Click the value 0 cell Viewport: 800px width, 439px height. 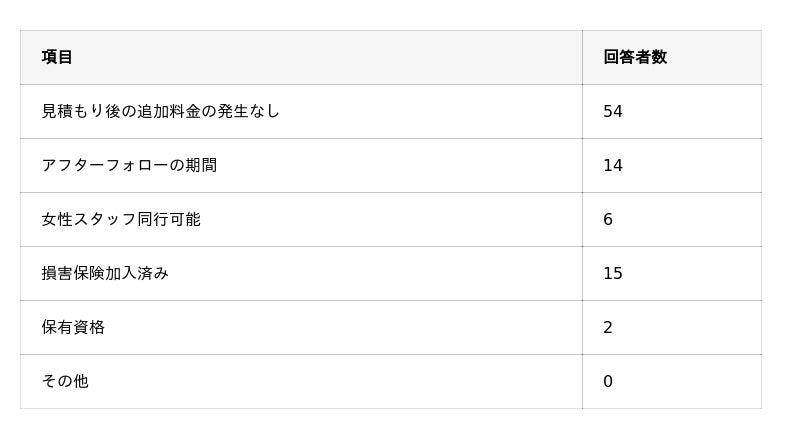[x=608, y=381]
